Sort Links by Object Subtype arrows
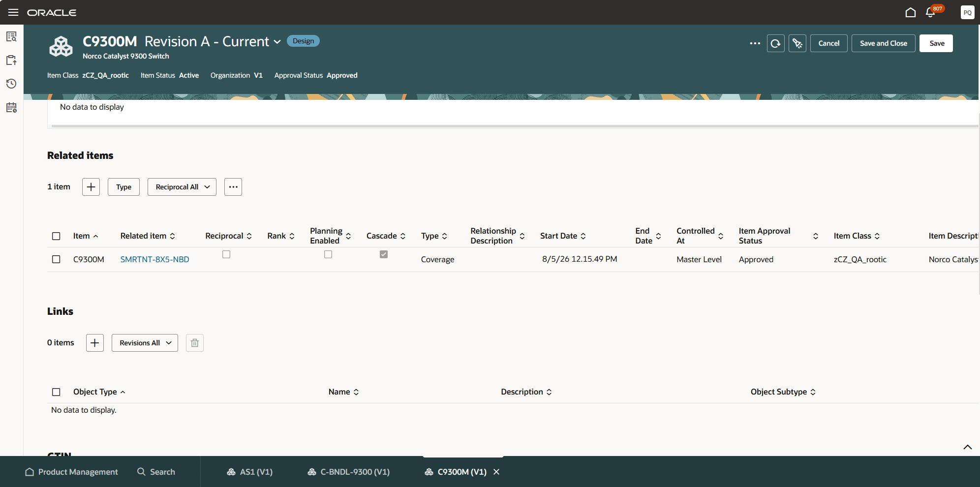Viewport: 980px width, 487px height. coord(813,392)
